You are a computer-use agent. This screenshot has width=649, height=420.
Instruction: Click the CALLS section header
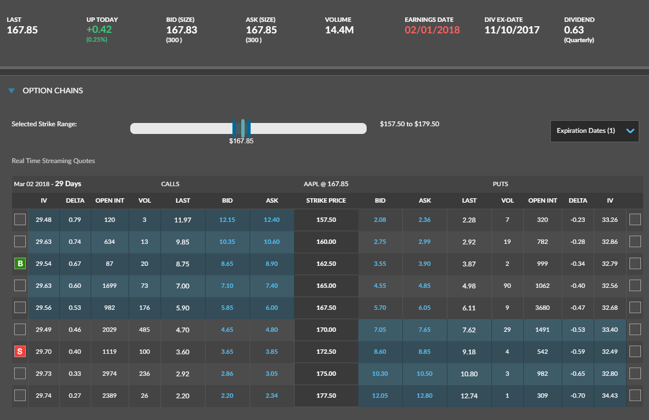170,184
